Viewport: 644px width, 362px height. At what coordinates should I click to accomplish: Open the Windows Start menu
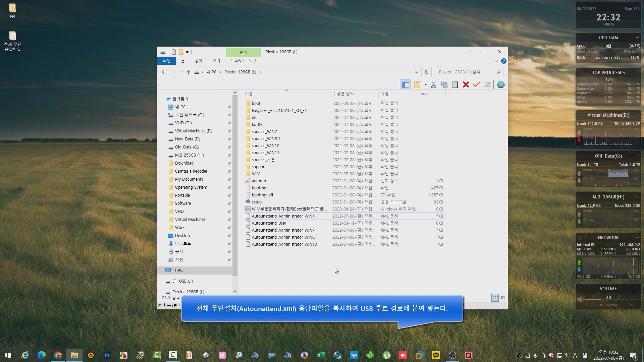click(8, 355)
